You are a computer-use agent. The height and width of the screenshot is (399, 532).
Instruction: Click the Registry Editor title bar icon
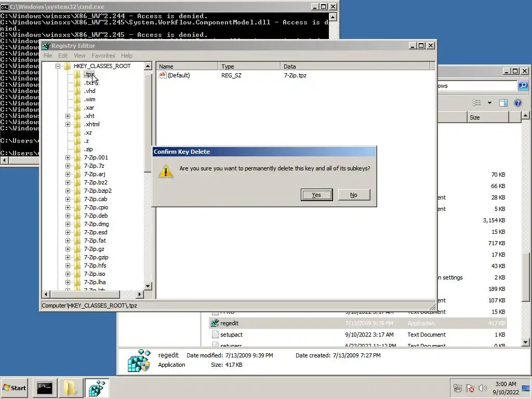point(46,46)
